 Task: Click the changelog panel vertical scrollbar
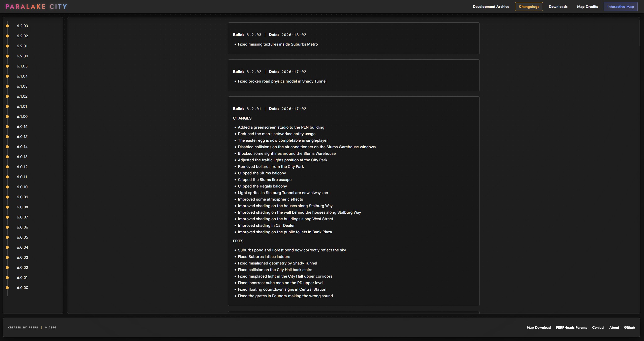point(639,33)
